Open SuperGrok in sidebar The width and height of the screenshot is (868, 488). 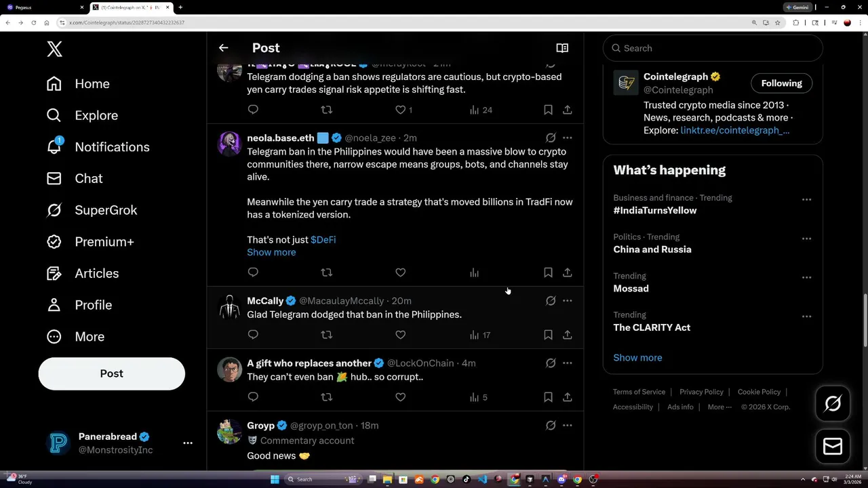pos(92,210)
